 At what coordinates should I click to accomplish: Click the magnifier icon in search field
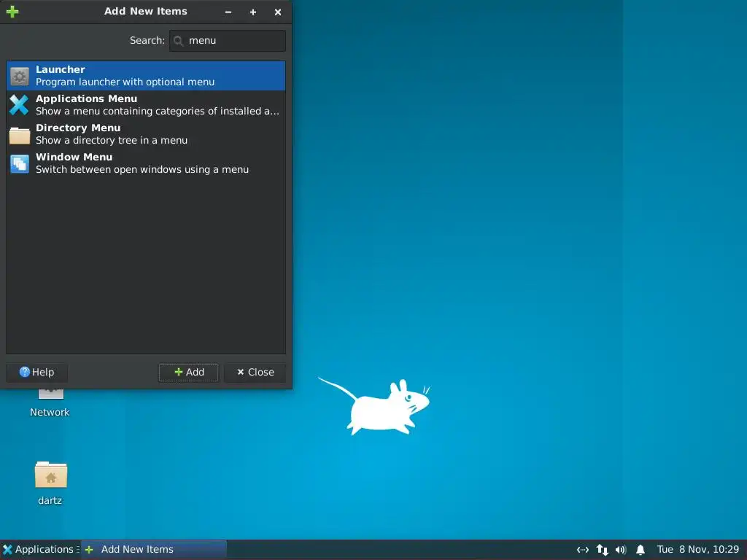178,41
